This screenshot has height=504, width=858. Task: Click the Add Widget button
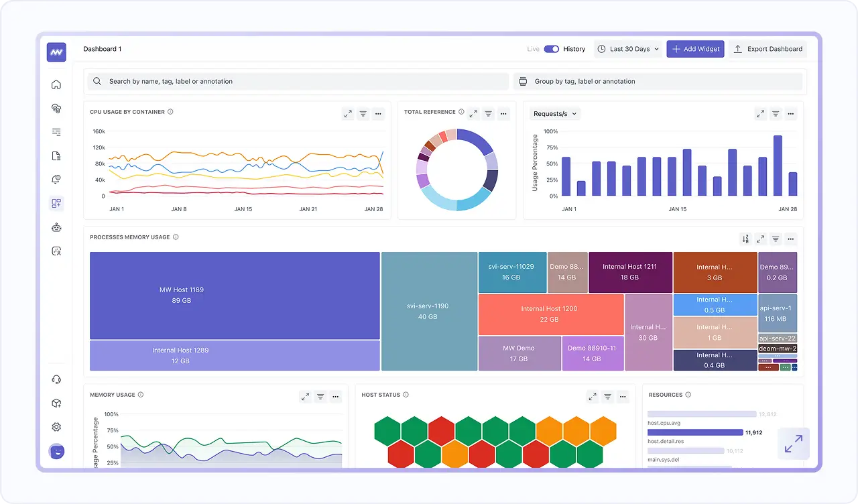tap(695, 49)
